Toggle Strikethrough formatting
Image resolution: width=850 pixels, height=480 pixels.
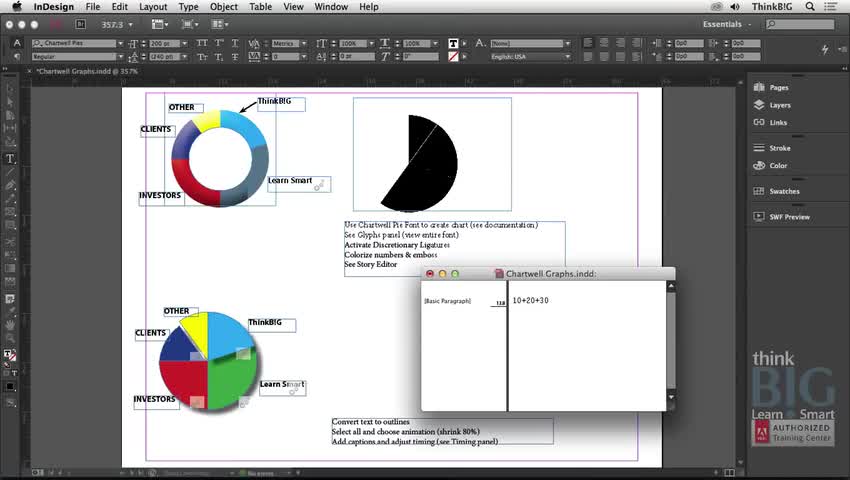(235, 56)
